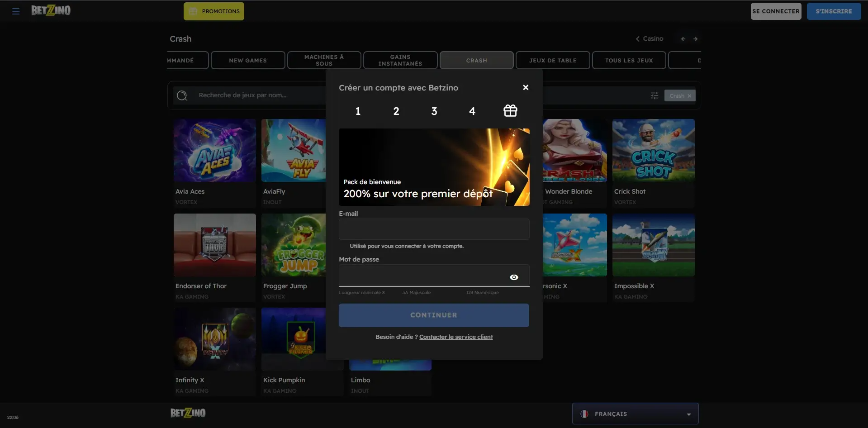
Task: Click the Promotions button
Action: point(214,11)
